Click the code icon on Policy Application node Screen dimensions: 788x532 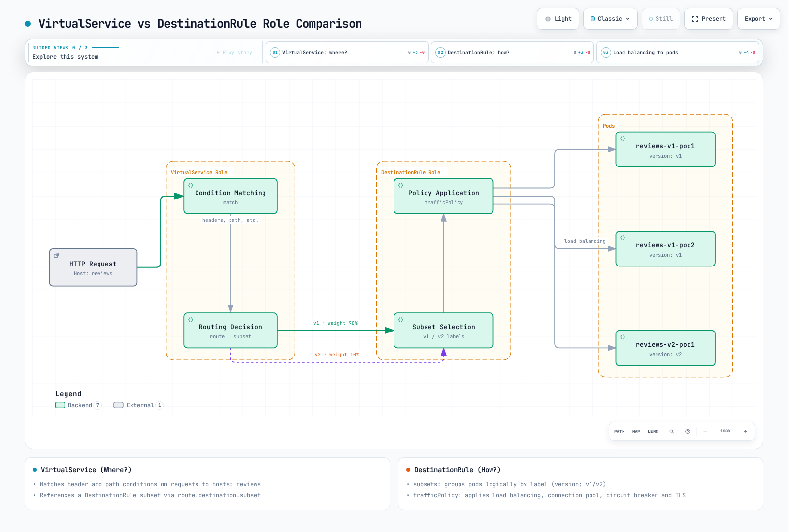click(x=401, y=185)
